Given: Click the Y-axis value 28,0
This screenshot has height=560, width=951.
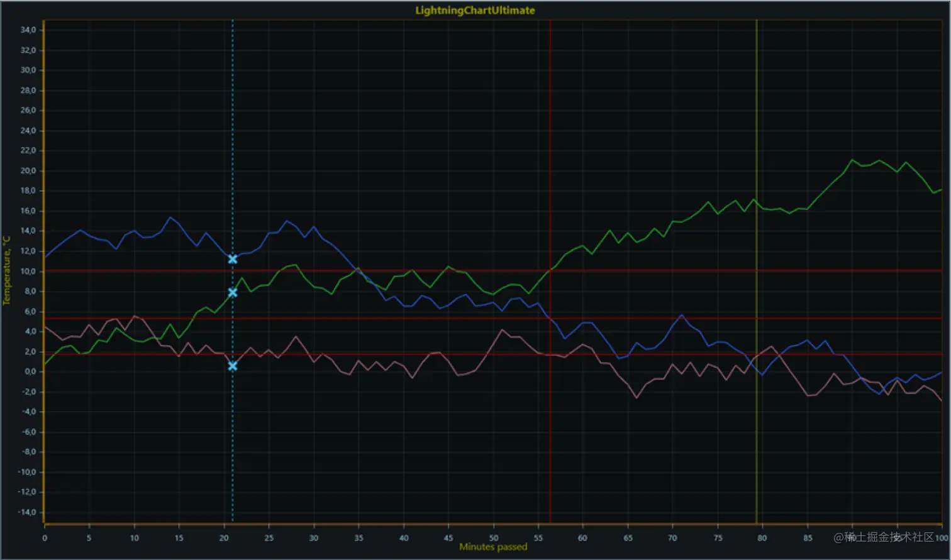Looking at the screenshot, I should (x=28, y=91).
